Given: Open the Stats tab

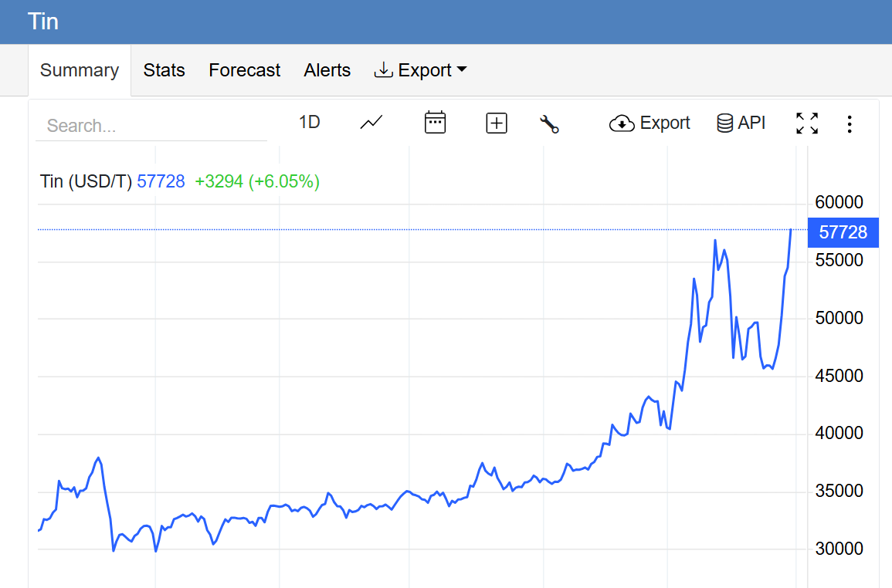Looking at the screenshot, I should pos(164,70).
